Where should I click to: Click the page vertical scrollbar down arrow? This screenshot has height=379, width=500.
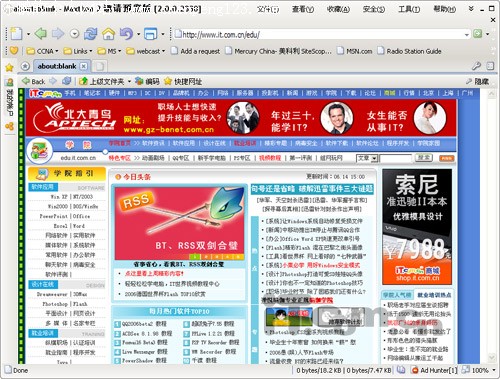(492, 358)
